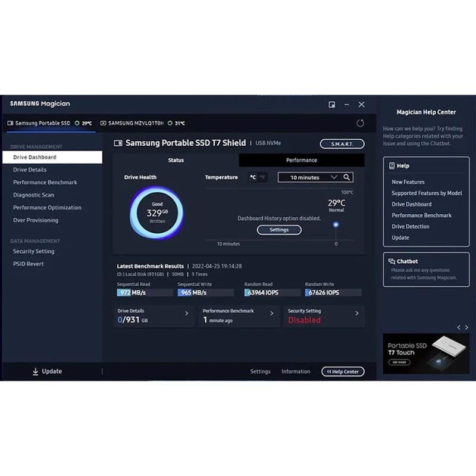Switch temperature unit to Celsius
476x476 pixels.
(253, 177)
